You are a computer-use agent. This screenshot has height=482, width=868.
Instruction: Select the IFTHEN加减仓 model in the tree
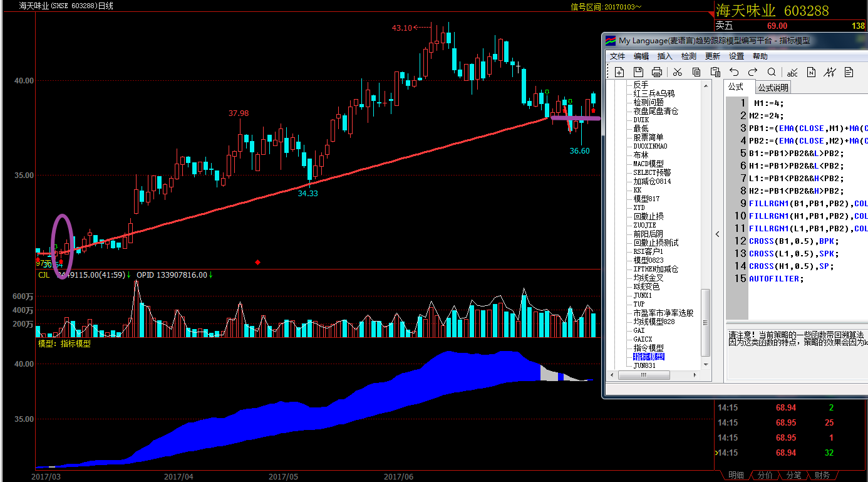point(656,269)
